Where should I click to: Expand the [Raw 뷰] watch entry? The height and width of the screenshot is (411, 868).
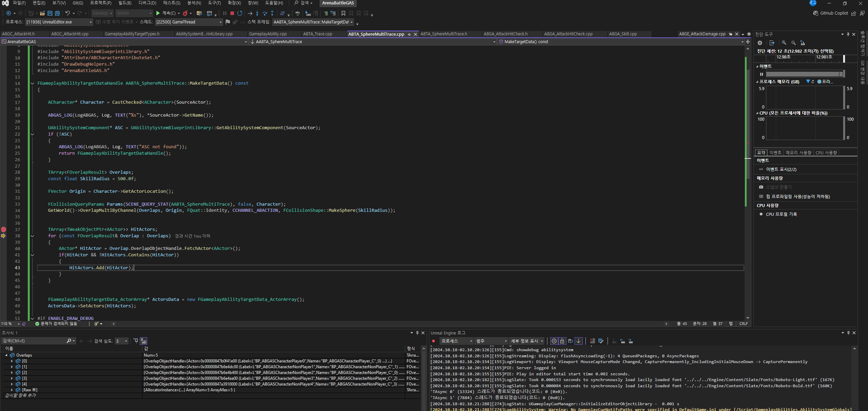12,390
